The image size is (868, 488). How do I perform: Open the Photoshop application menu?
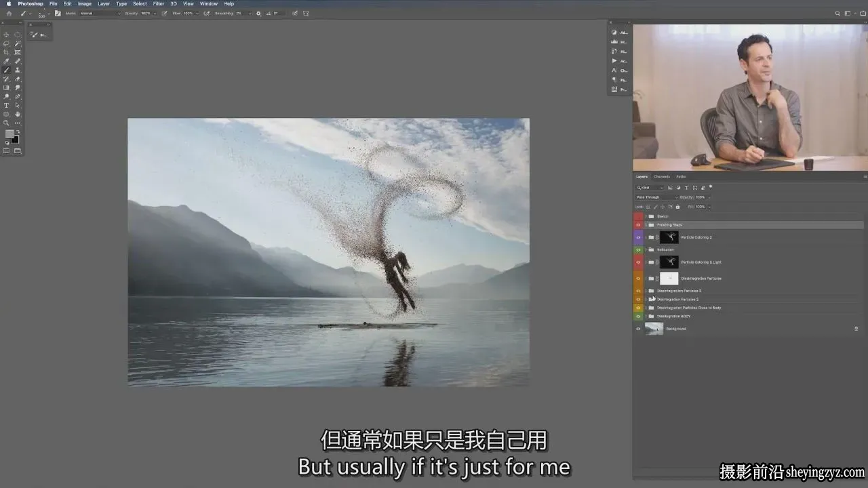click(31, 3)
